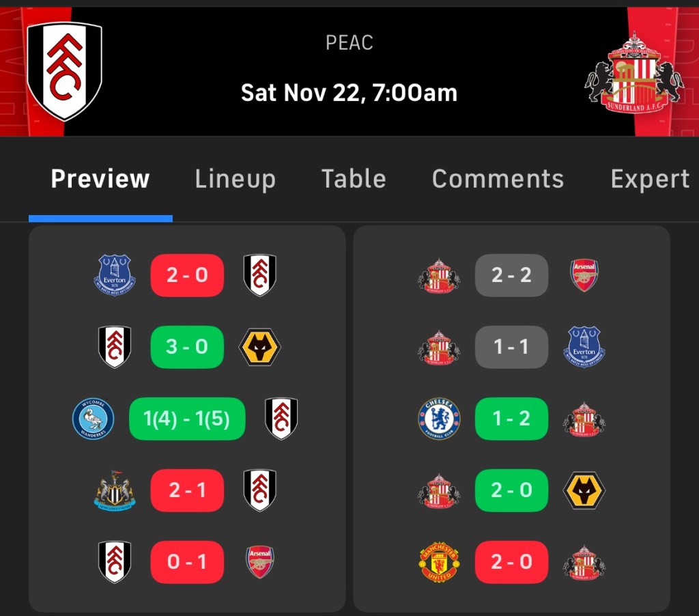
Task: Click the Wolves logo beside 3 - 0 score
Action: (260, 347)
